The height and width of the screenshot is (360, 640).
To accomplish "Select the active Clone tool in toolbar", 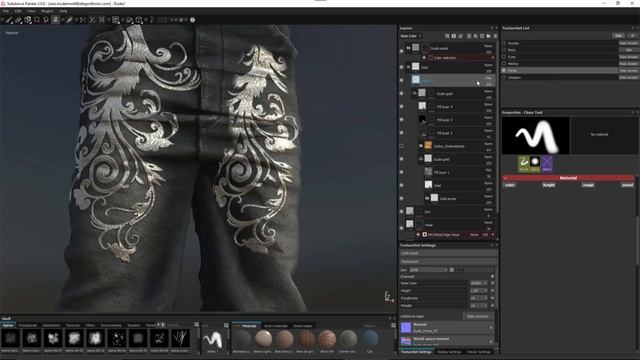I will 56,20.
